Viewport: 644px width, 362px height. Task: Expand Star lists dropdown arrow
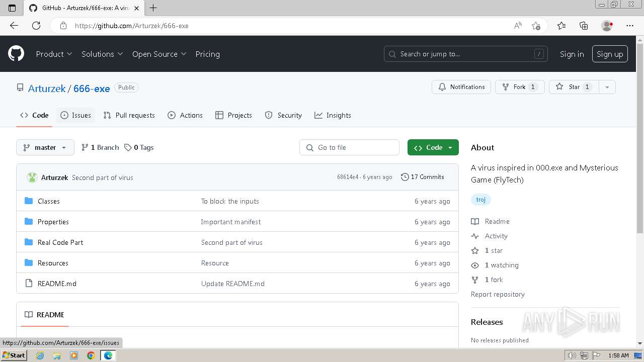point(607,87)
